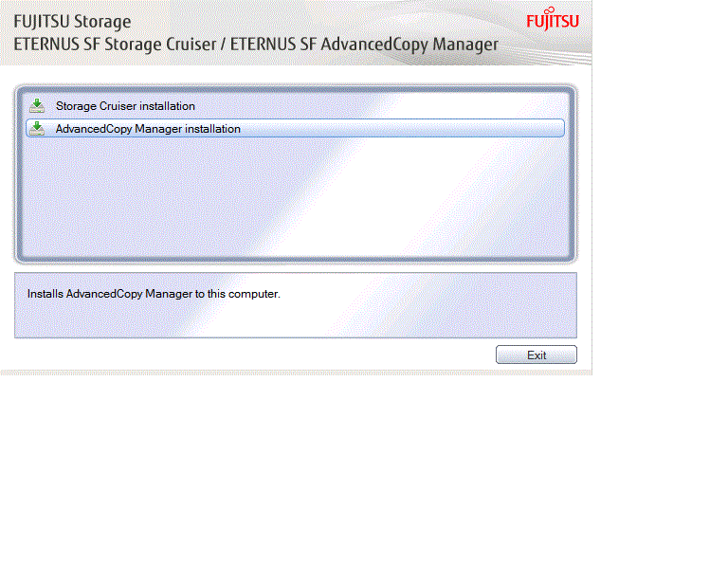The image size is (728, 582).
Task: Click the 'ETERNUS SF Storage Cruiser / ETERNUS SF AdvancedCopy Manager' title
Action: click(x=256, y=45)
